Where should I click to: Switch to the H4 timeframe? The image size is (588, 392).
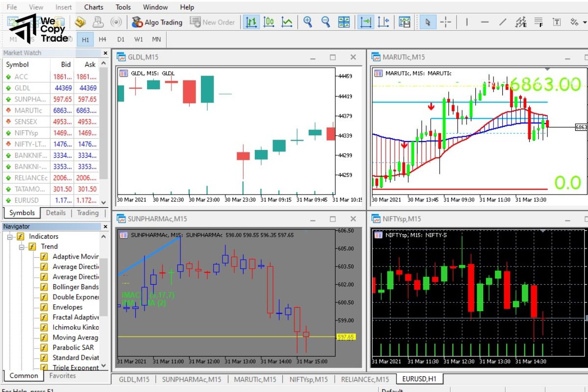pos(103,39)
